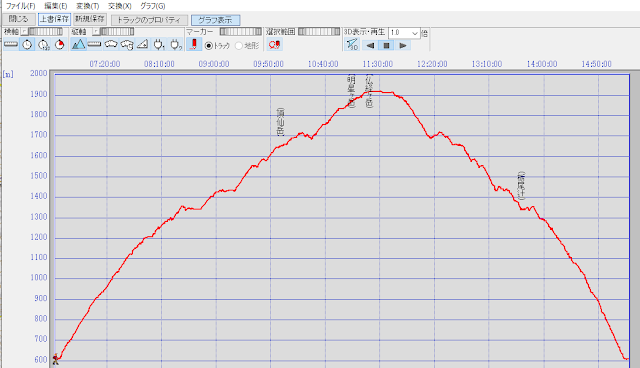Open the ファイル(F) menu

click(x=20, y=6)
